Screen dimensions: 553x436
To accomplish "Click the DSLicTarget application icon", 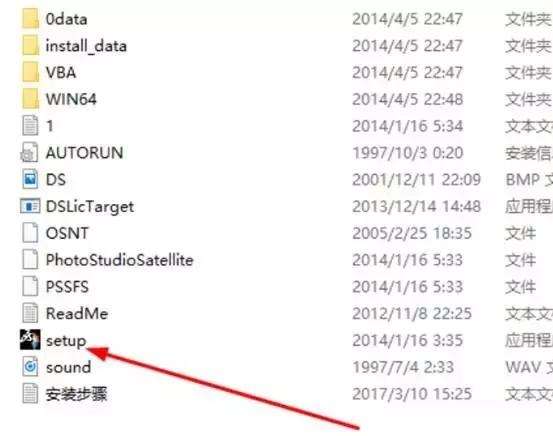I will coord(30,206).
